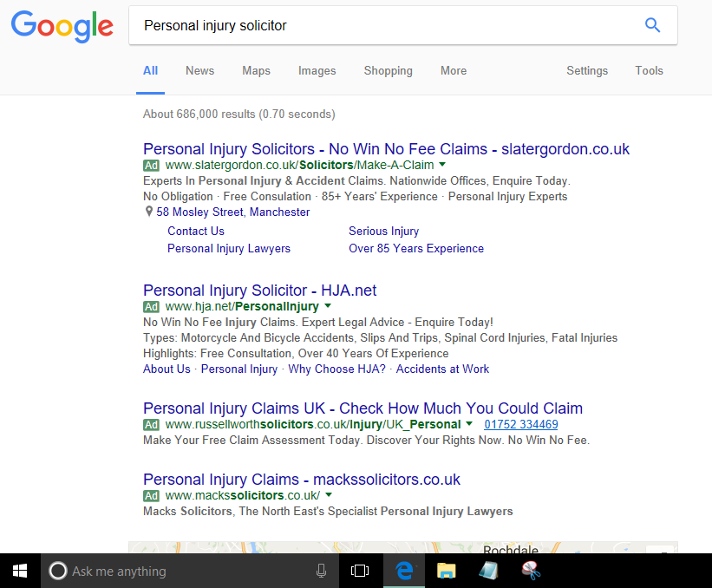Click in the Google search box
The width and height of the screenshot is (712, 588).
(386, 25)
